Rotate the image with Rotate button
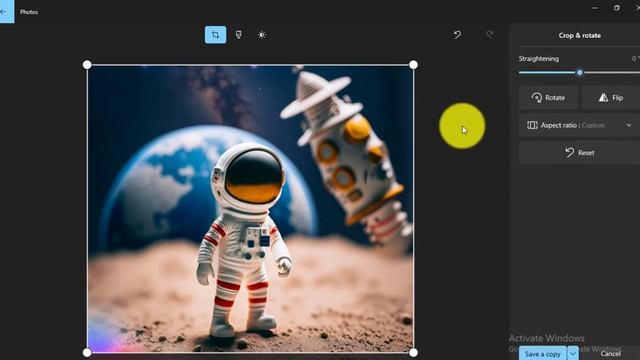Image resolution: width=640 pixels, height=360 pixels. coord(548,98)
